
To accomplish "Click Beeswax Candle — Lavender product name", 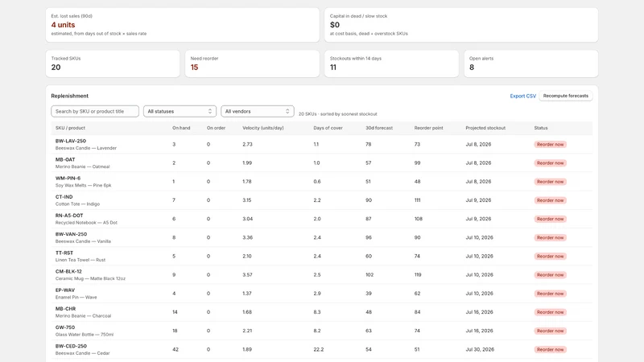I will click(86, 148).
